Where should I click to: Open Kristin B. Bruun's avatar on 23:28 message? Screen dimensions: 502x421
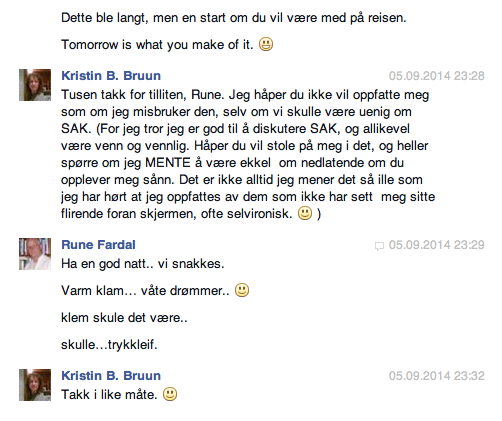(35, 85)
